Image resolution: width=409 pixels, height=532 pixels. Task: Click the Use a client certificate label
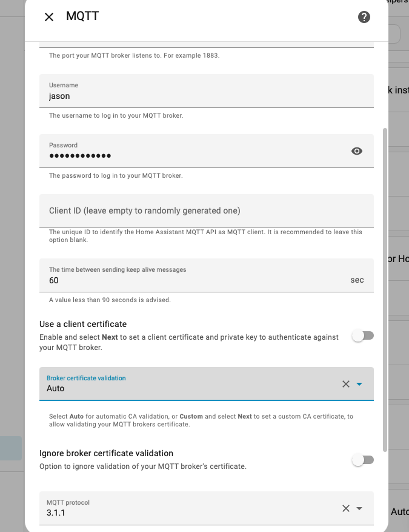click(x=83, y=324)
